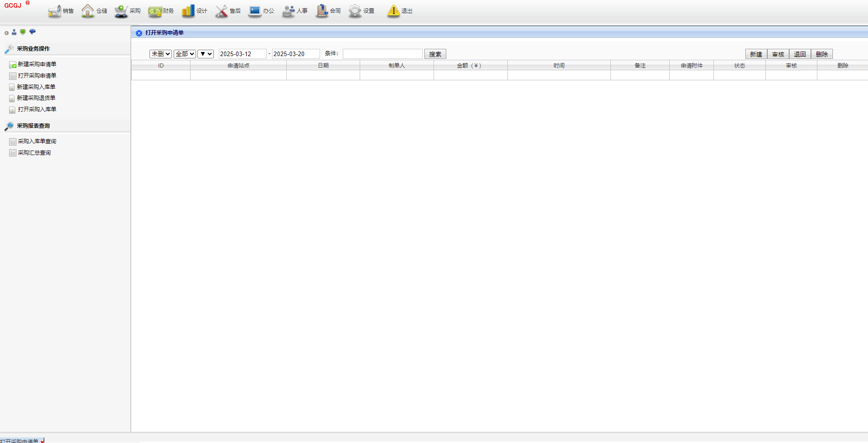868x443 pixels.
Task: Click the 仓储 warehouse house icon
Action: click(x=88, y=11)
